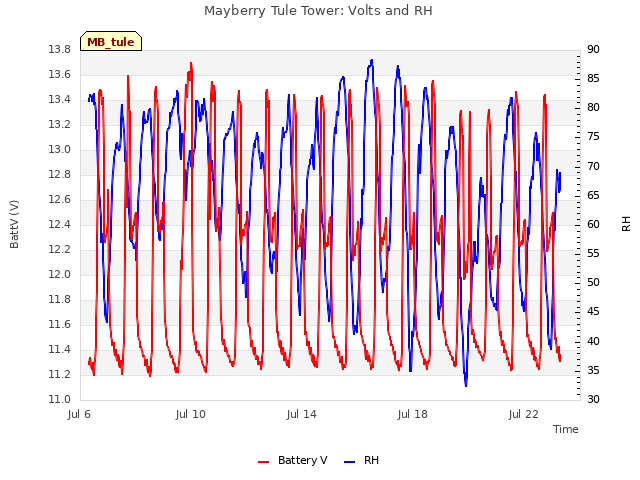Click the 70 right axis value

pyautogui.click(x=593, y=166)
